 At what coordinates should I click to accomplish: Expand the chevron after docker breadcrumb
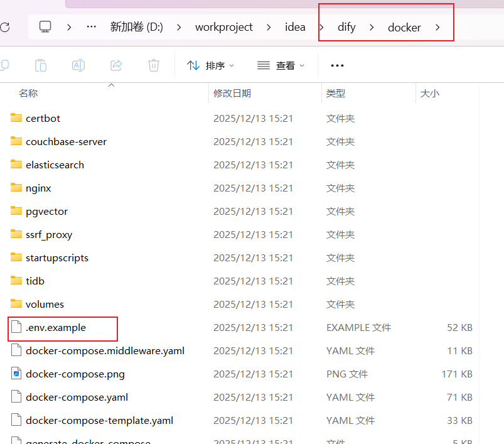click(437, 28)
